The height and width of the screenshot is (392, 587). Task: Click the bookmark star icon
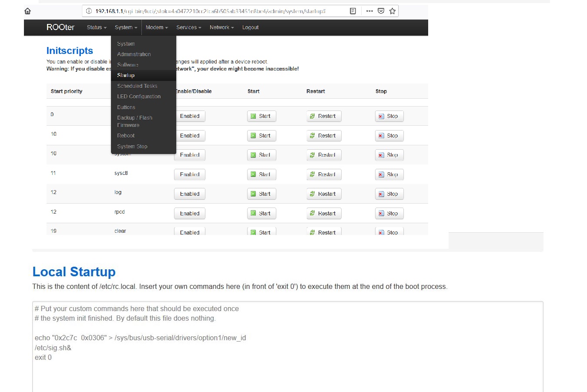pyautogui.click(x=392, y=11)
